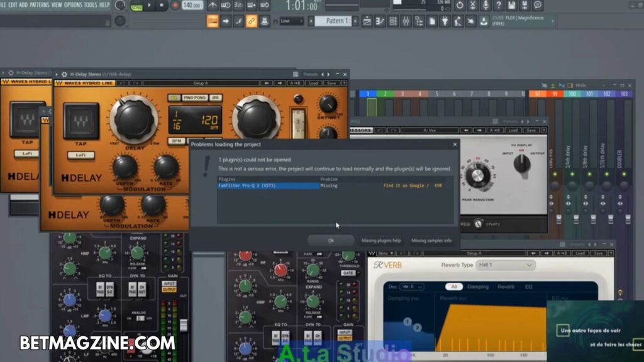Click the 140 tempo field
Image resolution: width=644 pixels, height=362 pixels.
192,5
